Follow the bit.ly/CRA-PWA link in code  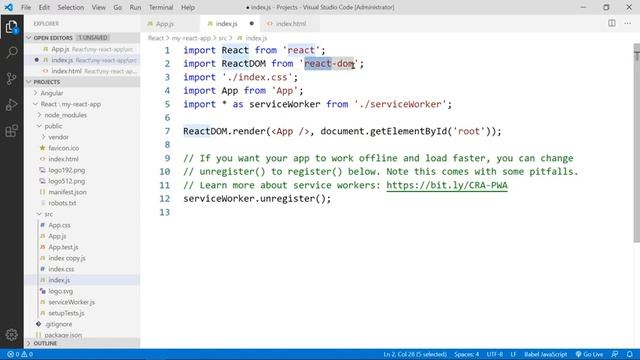pyautogui.click(x=447, y=185)
